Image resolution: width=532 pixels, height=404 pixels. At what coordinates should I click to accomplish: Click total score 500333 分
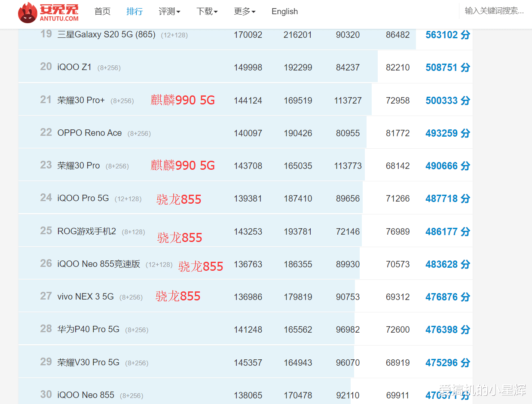pyautogui.click(x=448, y=101)
